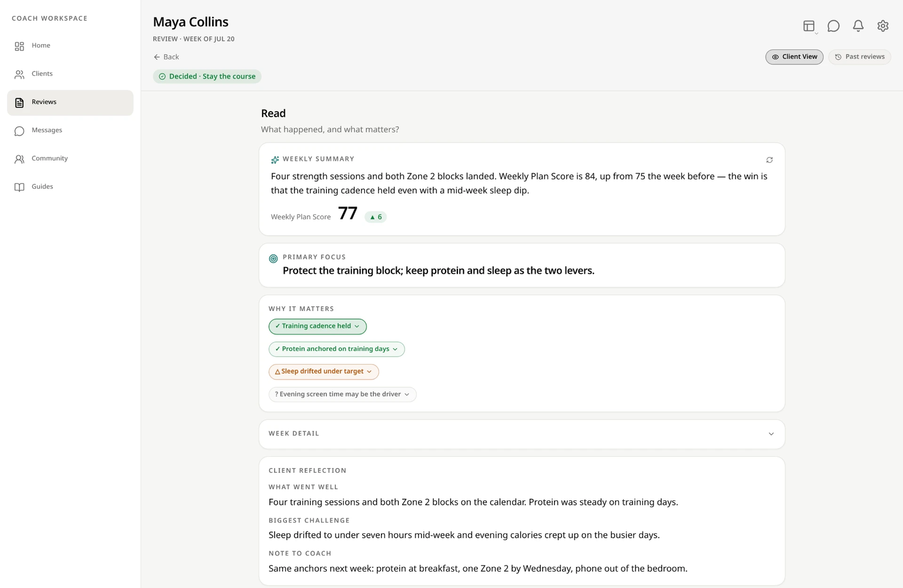
Task: Click the Clients people icon in sidebar
Action: coord(19,74)
